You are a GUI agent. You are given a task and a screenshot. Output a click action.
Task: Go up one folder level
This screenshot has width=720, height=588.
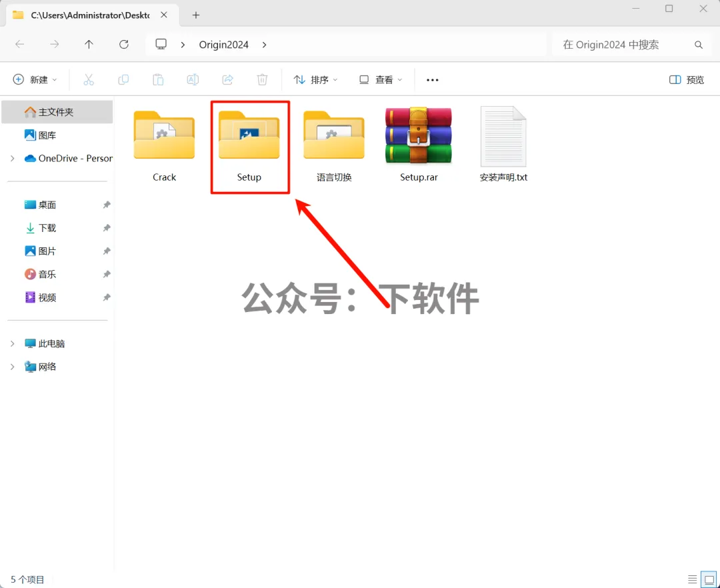[x=89, y=45]
